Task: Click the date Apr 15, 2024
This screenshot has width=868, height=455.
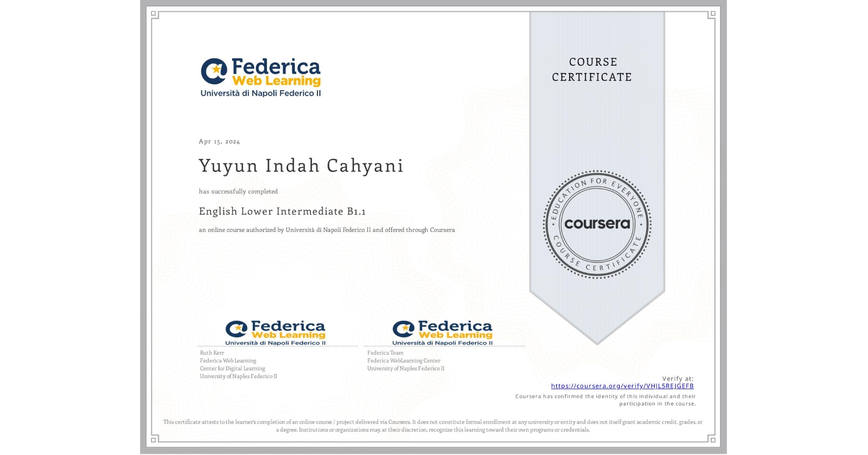Action: point(219,141)
